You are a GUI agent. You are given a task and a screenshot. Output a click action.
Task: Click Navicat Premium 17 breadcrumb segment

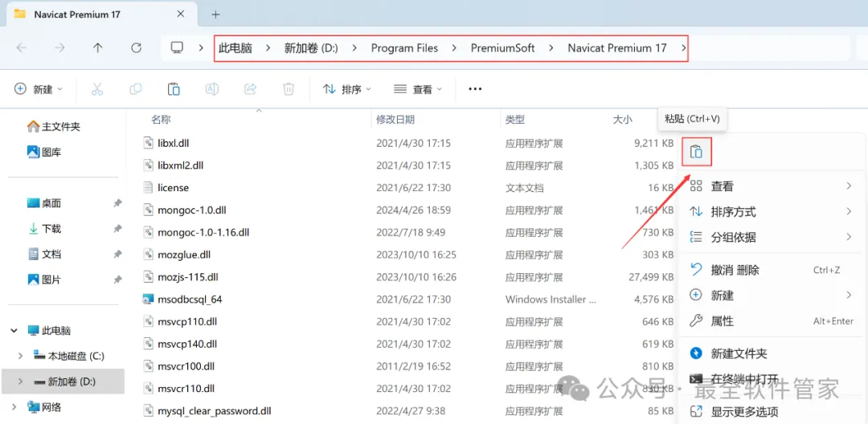tap(617, 48)
